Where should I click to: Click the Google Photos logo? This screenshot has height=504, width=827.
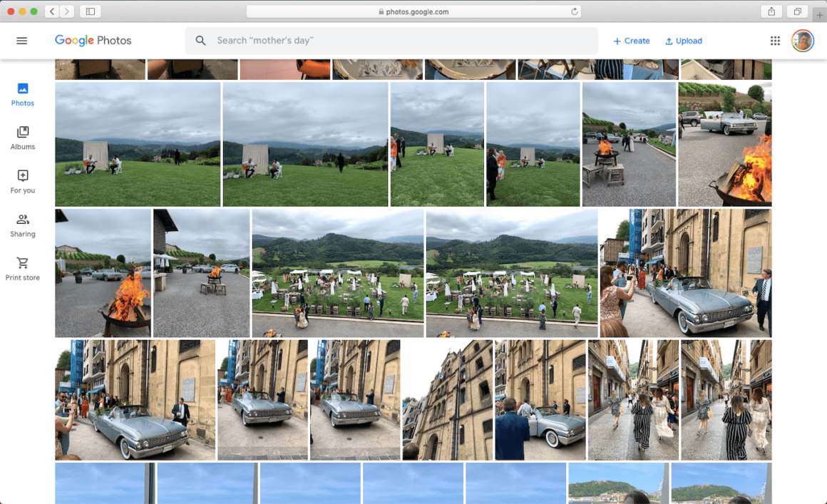[x=93, y=41]
